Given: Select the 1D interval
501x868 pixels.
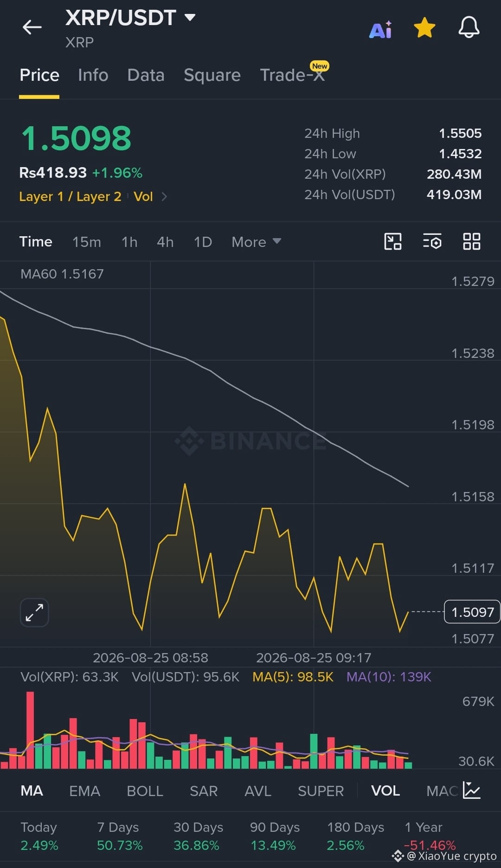Looking at the screenshot, I should [203, 242].
